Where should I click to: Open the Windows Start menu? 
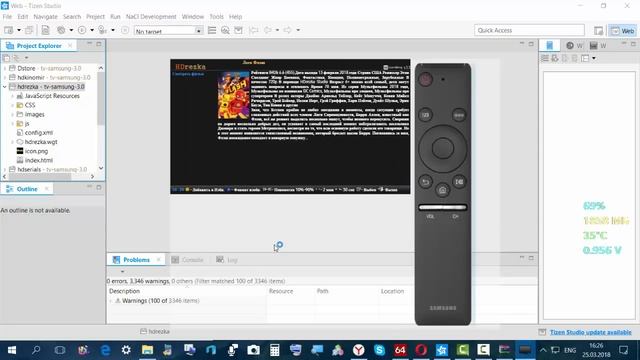[12, 350]
